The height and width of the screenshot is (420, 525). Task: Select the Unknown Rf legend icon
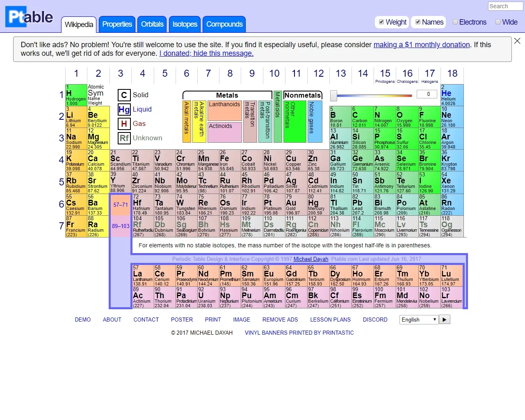[x=124, y=138]
